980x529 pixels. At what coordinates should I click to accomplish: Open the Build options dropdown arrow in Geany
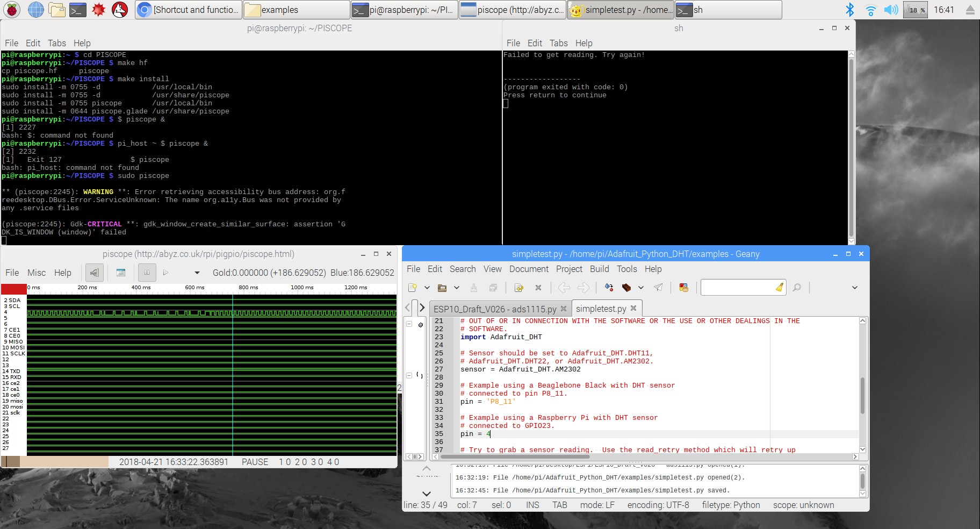click(x=640, y=288)
